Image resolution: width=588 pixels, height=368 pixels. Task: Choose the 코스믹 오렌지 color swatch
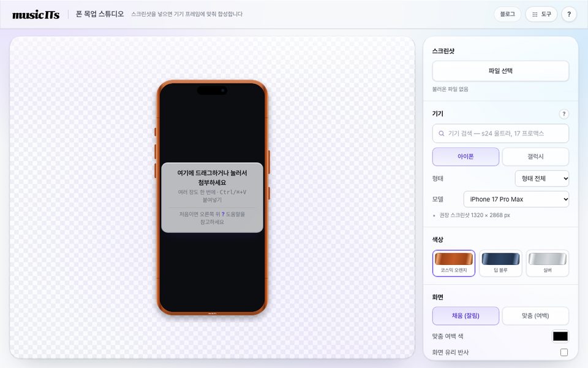454,263
